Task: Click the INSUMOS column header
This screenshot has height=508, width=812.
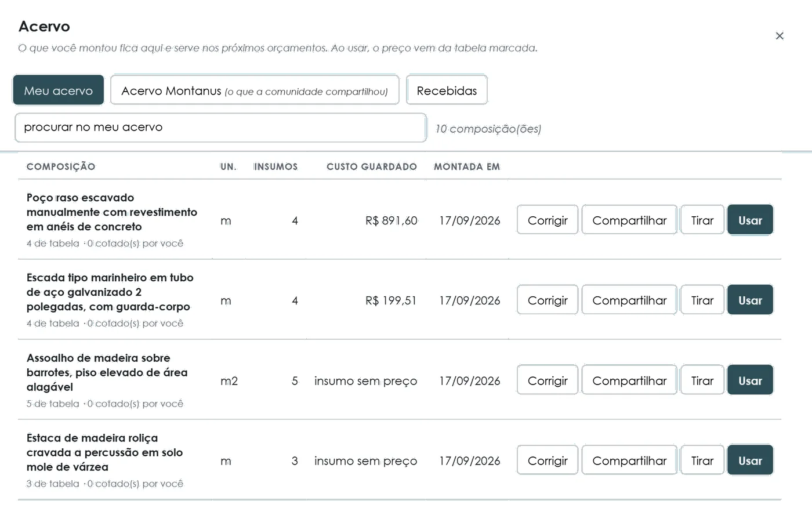Action: [x=275, y=166]
